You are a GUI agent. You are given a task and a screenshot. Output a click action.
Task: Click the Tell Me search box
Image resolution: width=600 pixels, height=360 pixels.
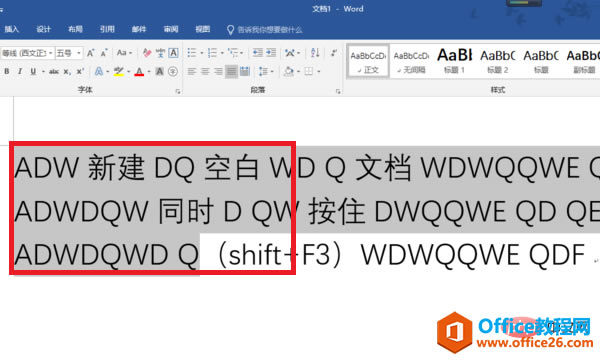(x=265, y=29)
